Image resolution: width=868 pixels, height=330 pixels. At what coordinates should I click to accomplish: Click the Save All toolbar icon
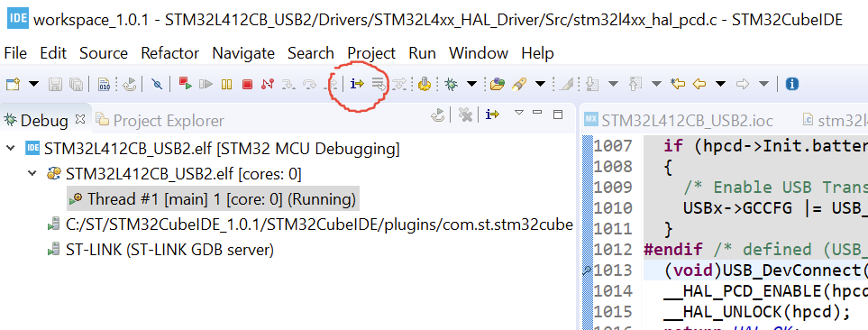(x=76, y=84)
